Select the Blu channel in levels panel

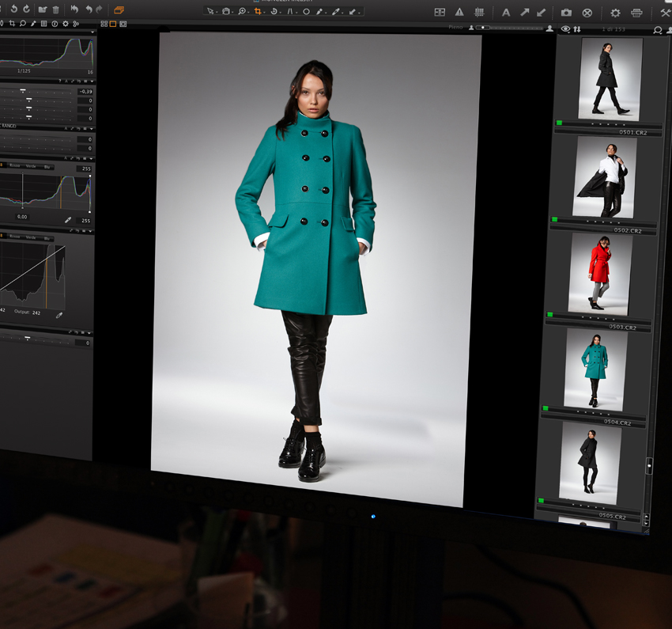(x=47, y=167)
